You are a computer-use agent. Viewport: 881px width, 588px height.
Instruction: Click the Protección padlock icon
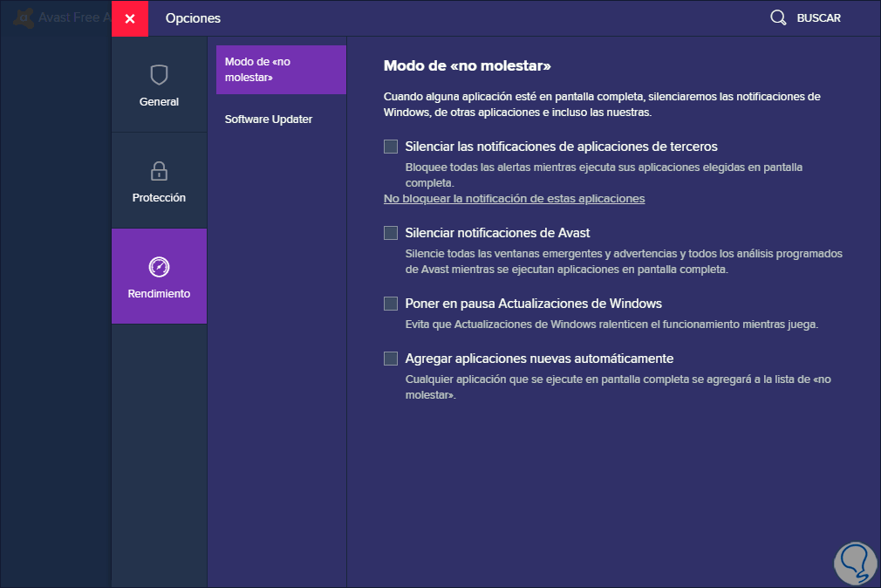159,171
